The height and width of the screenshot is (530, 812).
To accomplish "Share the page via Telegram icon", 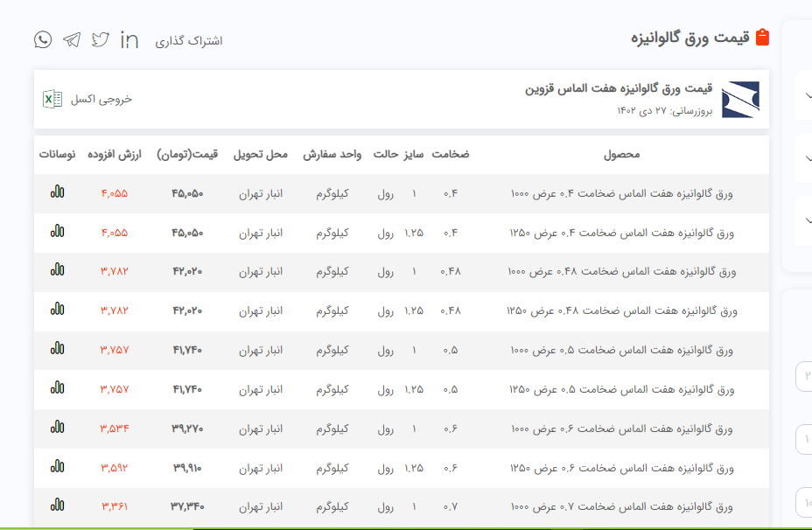I will (72, 39).
